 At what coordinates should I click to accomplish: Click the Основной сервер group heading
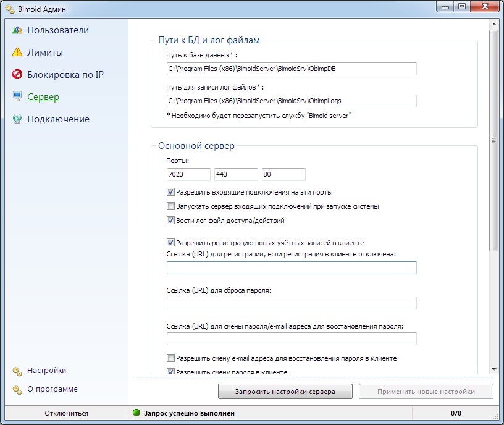[196, 146]
